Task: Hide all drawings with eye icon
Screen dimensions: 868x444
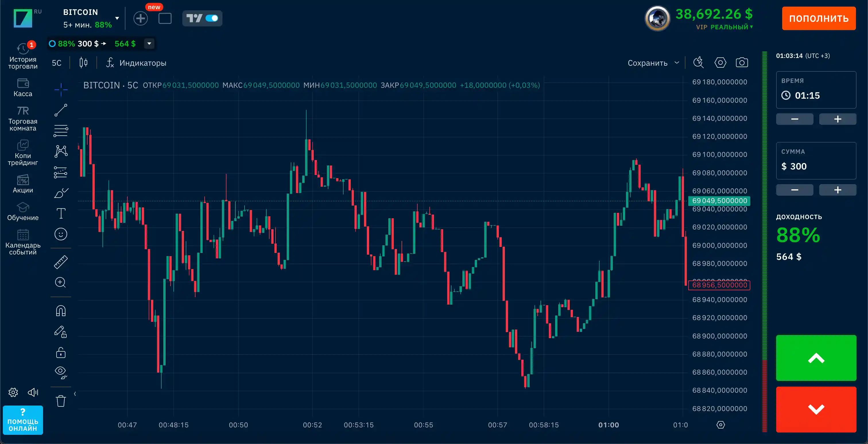Action: pos(61,373)
